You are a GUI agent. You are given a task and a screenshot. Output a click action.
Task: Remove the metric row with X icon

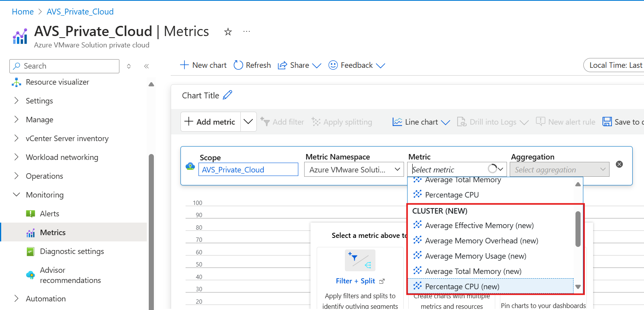(619, 164)
